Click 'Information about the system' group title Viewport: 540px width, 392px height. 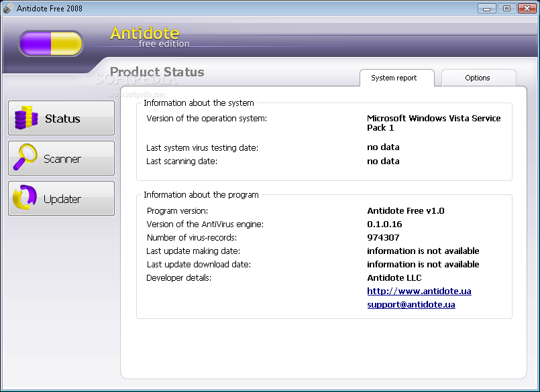[199, 103]
